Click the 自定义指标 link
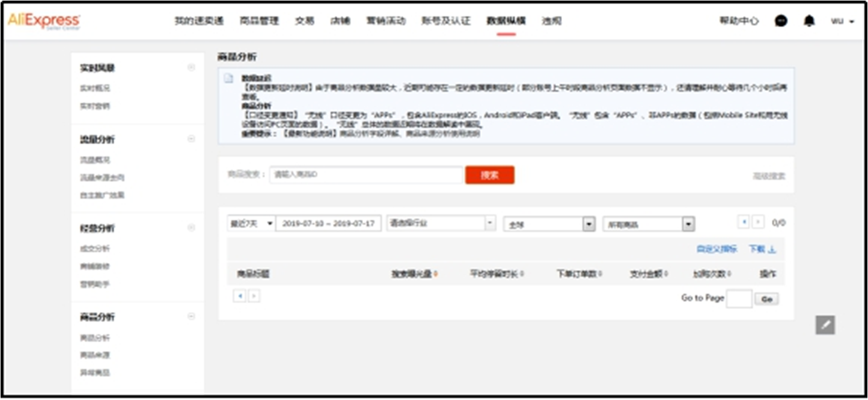The height and width of the screenshot is (400, 868). coord(717,249)
